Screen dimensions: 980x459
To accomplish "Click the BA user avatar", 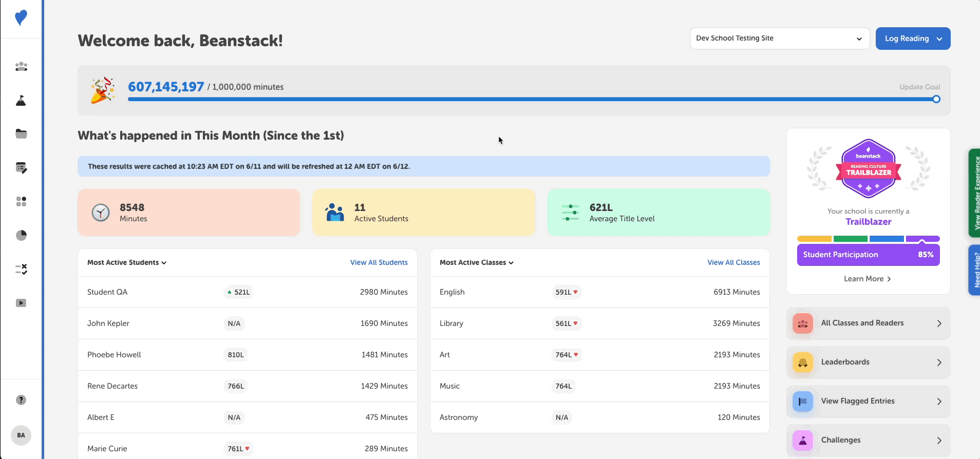I will tap(21, 435).
